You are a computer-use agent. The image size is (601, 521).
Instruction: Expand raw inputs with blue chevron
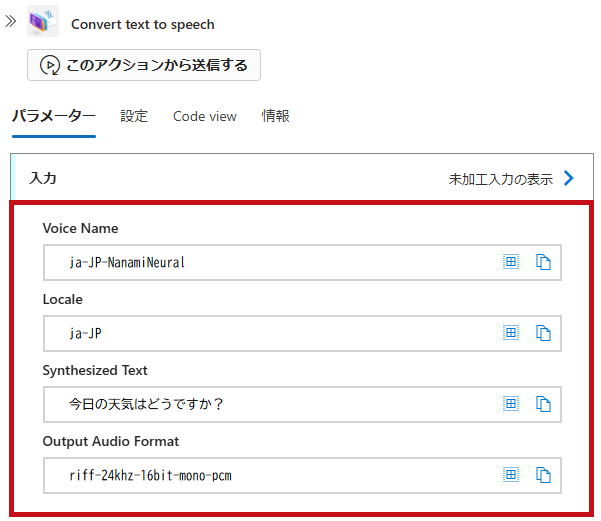coord(569,178)
